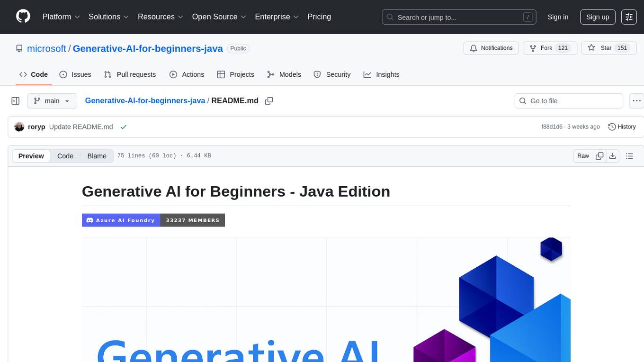The width and height of the screenshot is (644, 362).
Task: Click the Sign in link
Action: tap(558, 17)
